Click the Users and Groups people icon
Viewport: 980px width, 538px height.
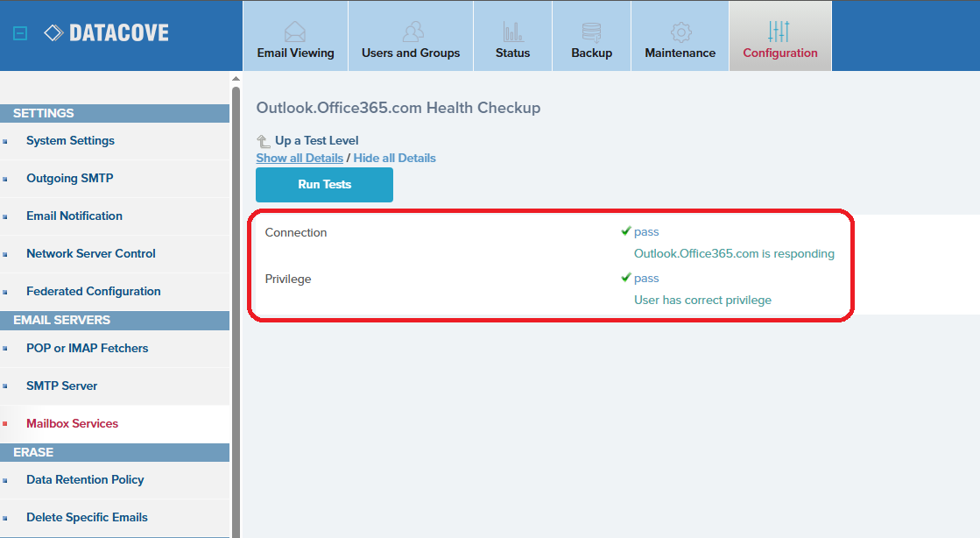(412, 32)
